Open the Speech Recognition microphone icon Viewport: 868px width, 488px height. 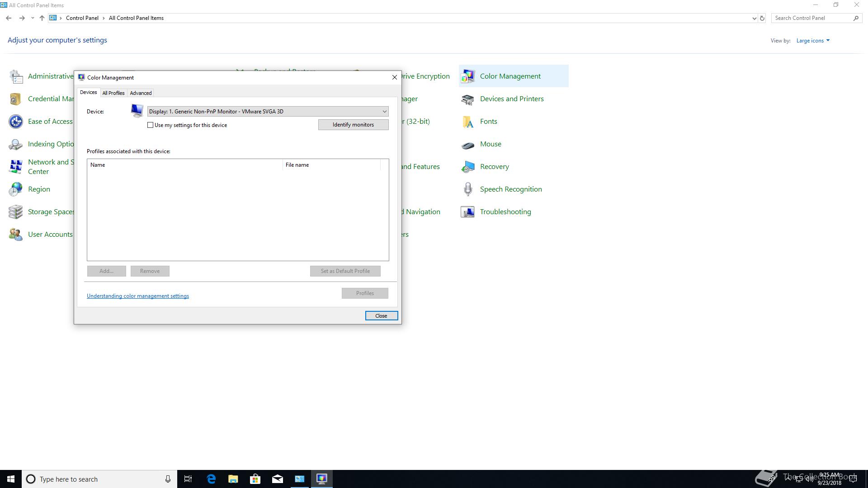468,189
